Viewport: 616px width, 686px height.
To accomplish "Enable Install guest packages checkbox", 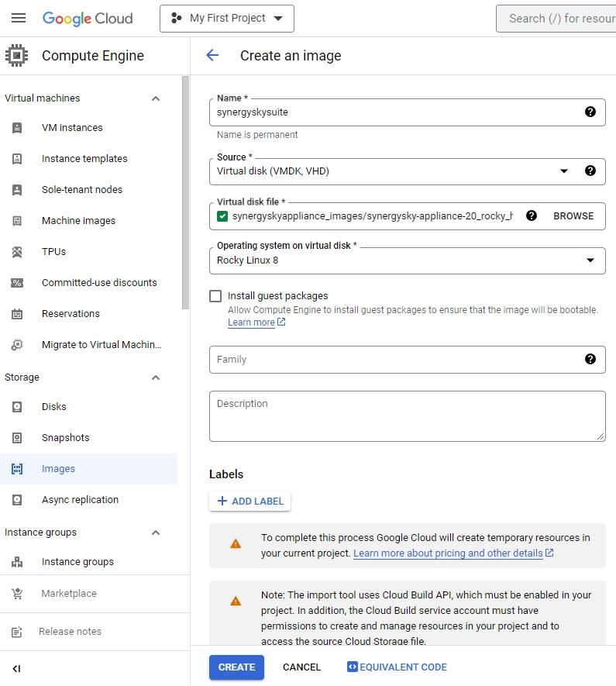I will point(215,296).
